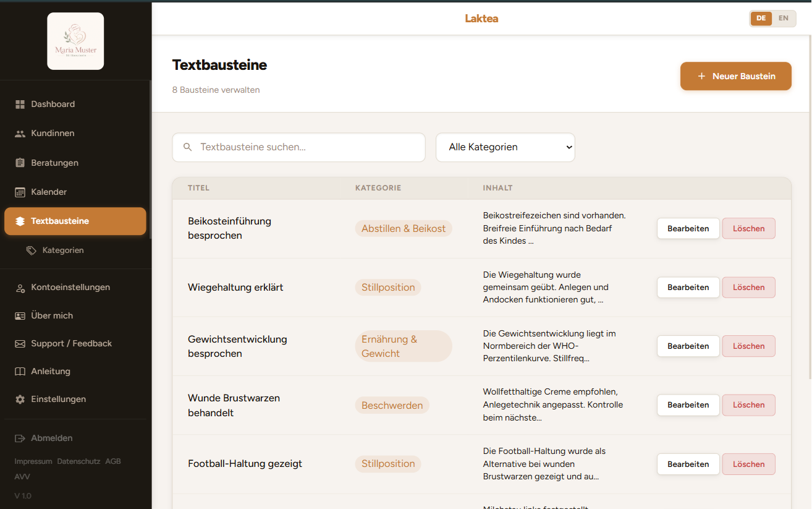Go to Kundinnen page

(75, 134)
